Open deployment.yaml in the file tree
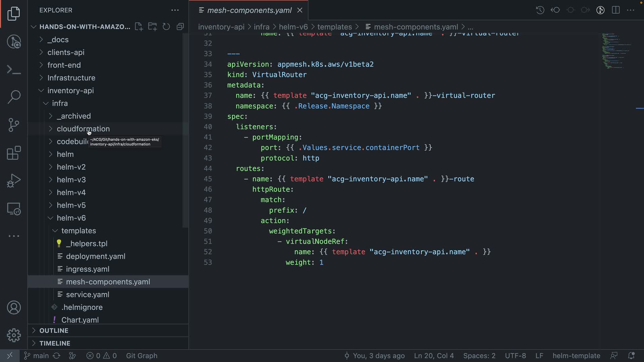The width and height of the screenshot is (644, 362). [x=96, y=256]
